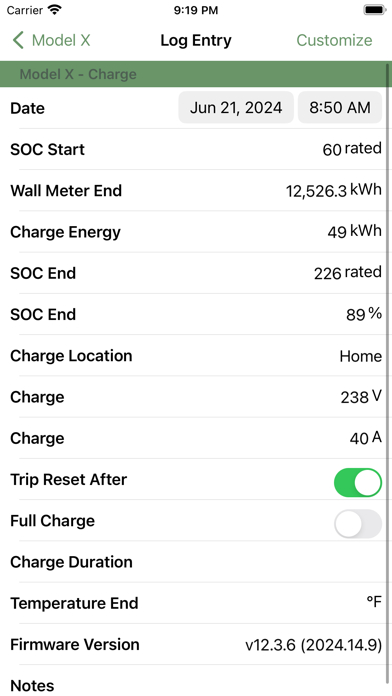Image resolution: width=392 pixels, height=696 pixels.
Task: Open the date picker showing Jun 21, 2024
Action: click(236, 107)
